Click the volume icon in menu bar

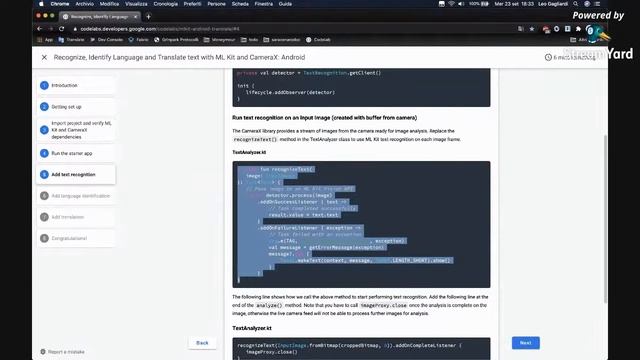(461, 4)
